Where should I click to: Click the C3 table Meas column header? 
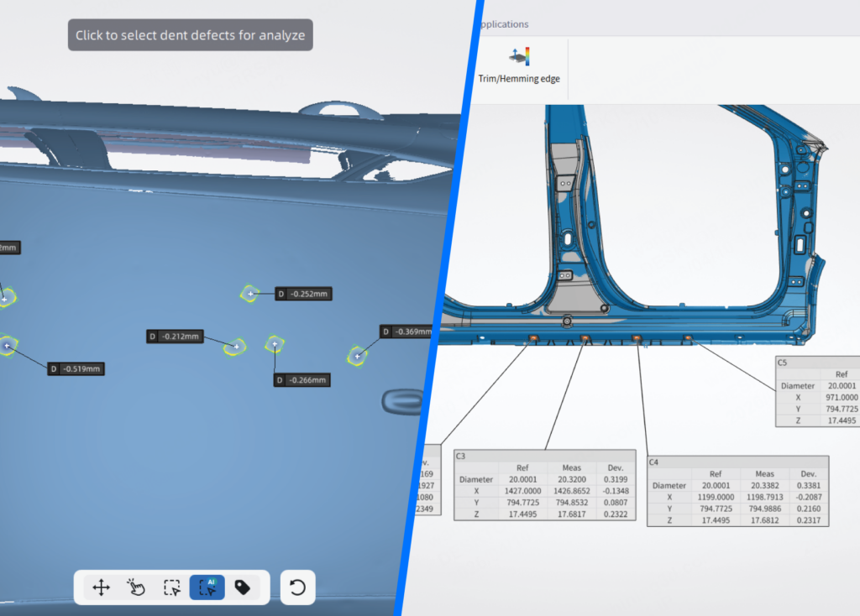click(571, 467)
